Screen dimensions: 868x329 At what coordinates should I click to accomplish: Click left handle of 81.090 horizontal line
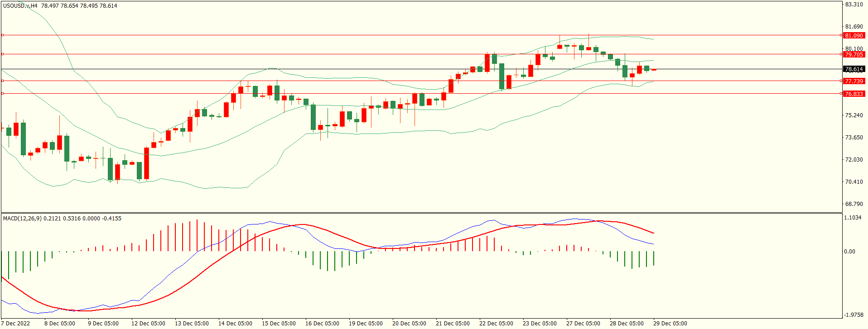point(3,35)
